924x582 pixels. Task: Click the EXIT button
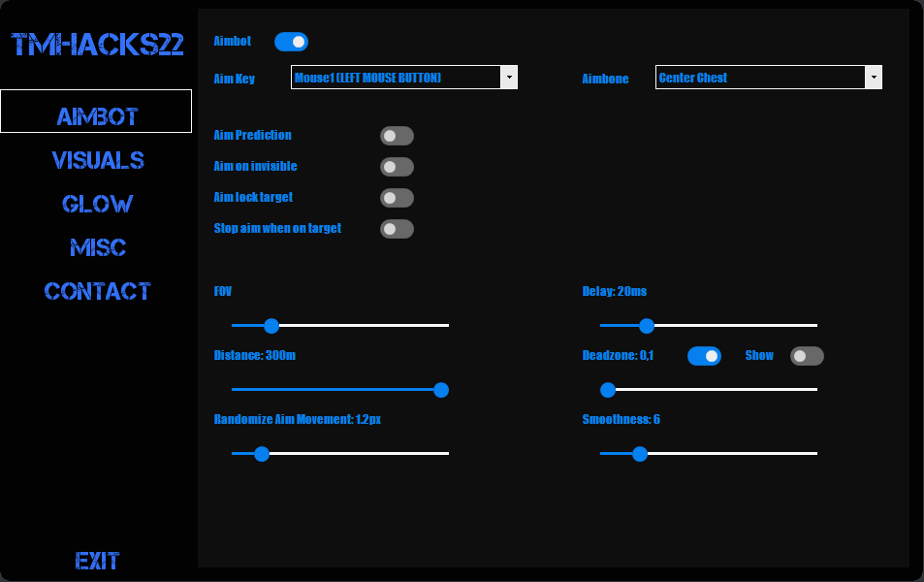(97, 561)
